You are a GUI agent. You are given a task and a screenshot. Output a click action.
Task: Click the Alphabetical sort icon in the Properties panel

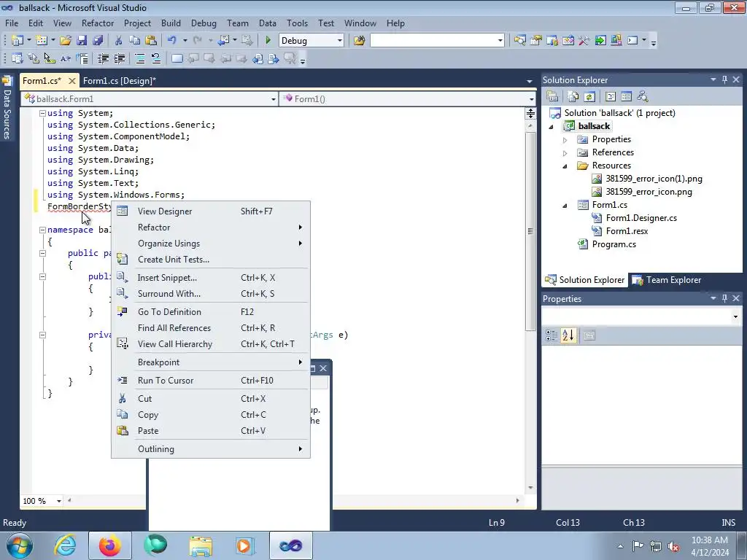point(568,335)
